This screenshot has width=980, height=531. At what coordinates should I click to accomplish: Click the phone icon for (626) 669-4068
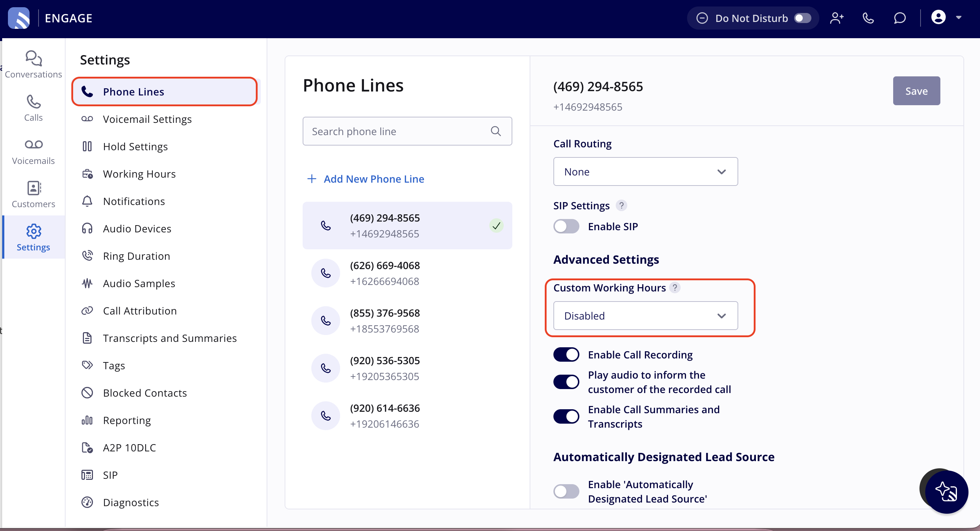coord(326,273)
